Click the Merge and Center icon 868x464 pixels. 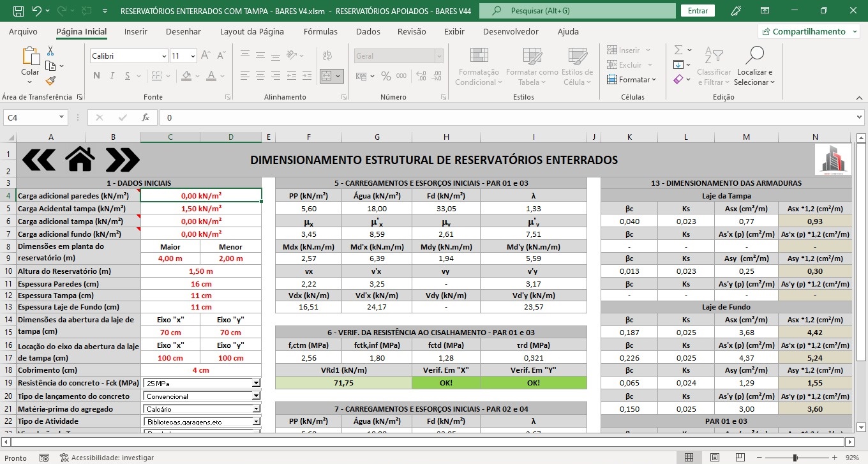tap(326, 76)
